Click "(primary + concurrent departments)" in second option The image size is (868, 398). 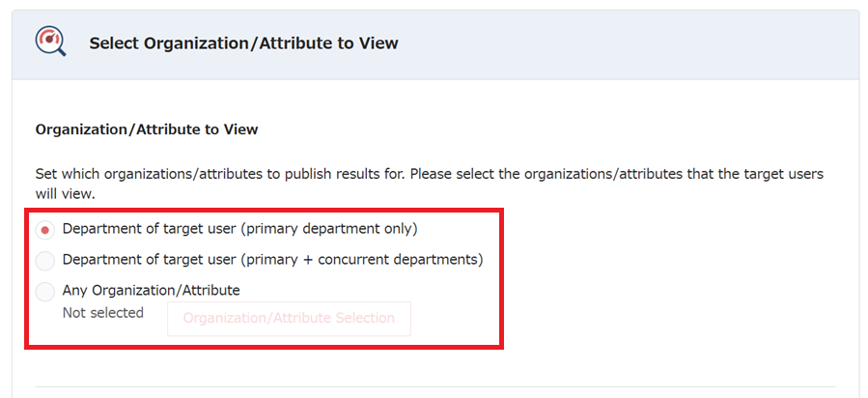[363, 259]
